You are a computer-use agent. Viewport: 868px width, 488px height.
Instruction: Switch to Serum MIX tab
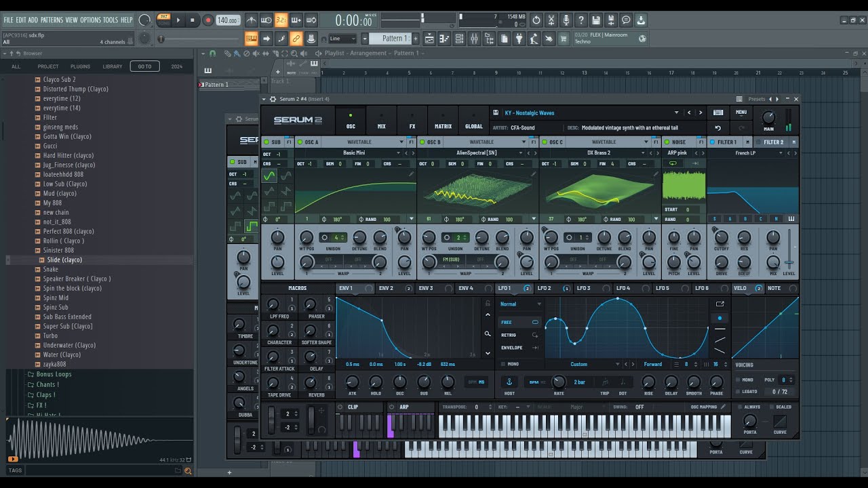point(381,122)
